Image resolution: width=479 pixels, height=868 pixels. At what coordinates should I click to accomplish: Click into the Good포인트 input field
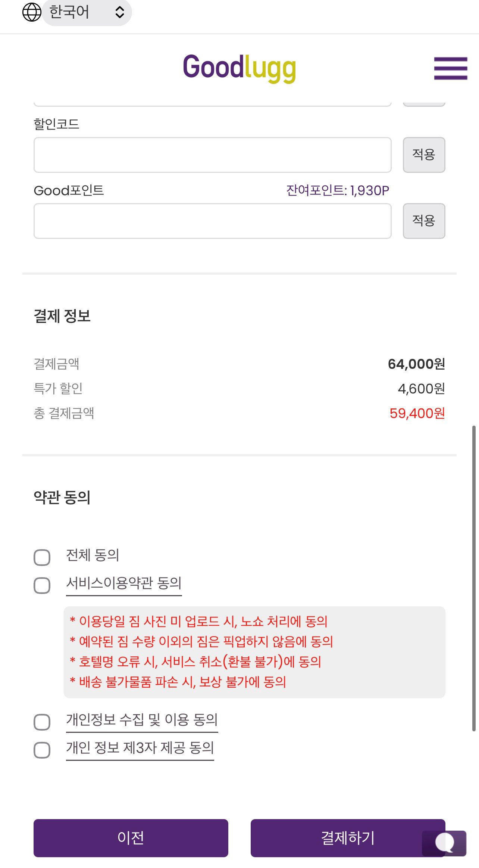click(212, 221)
